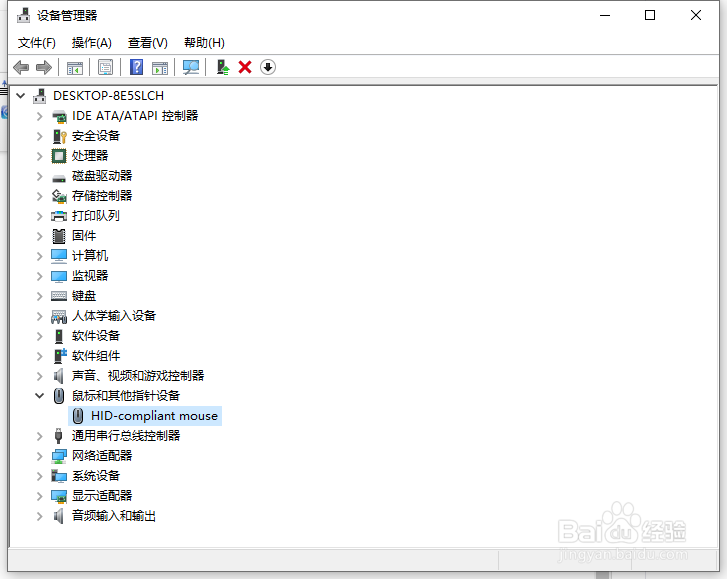Expand the 计算机 node
Screen dimensions: 727x579
(x=39, y=256)
